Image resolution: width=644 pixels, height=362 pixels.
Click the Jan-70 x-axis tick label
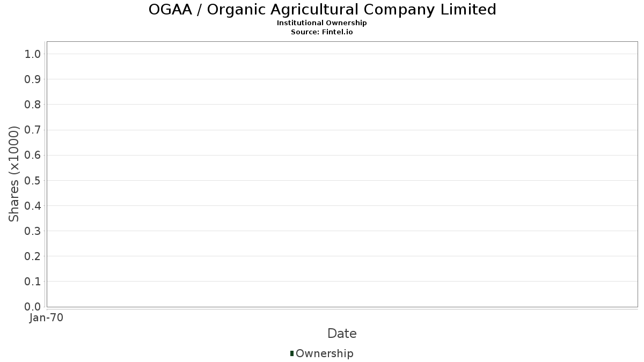coord(46,317)
